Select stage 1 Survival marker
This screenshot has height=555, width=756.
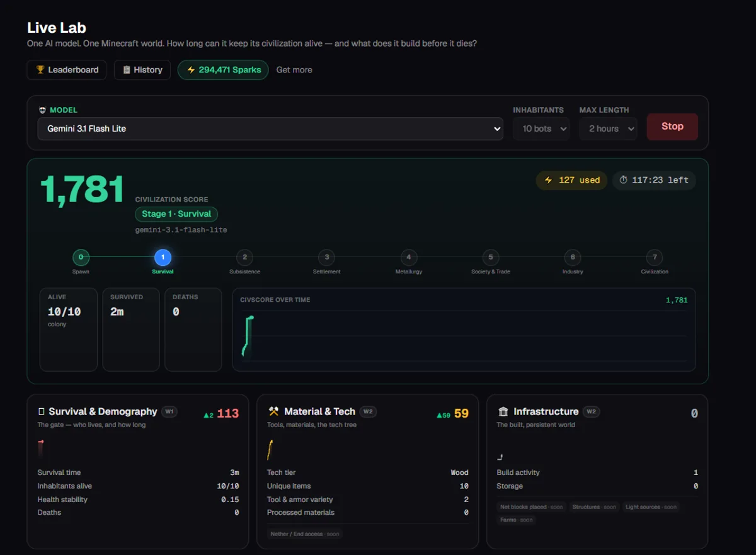pos(163,257)
